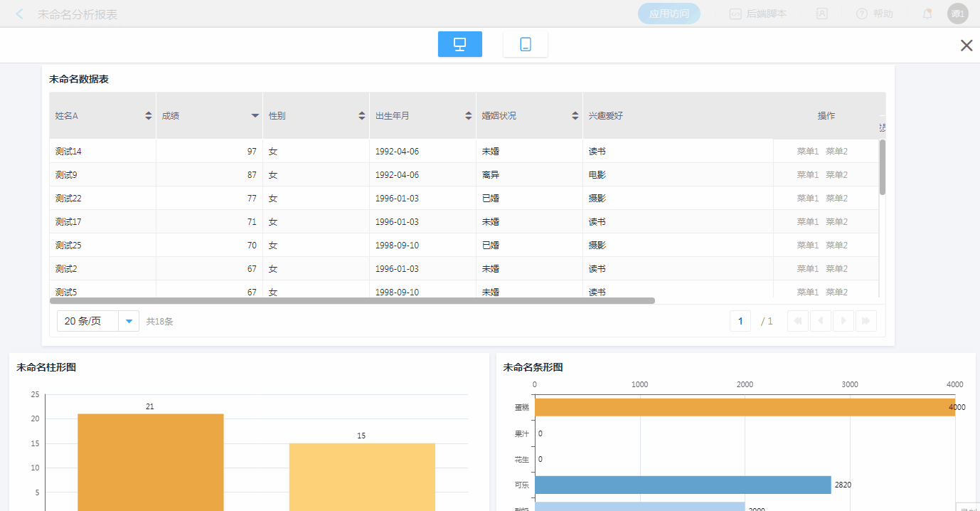980x511 pixels.
Task: Click the table's horizontal scrollbar
Action: (x=352, y=300)
